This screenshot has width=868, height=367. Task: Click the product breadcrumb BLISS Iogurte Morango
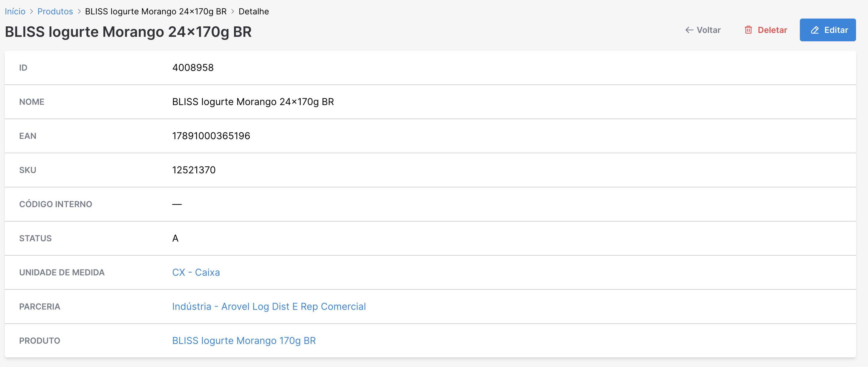coord(156,11)
